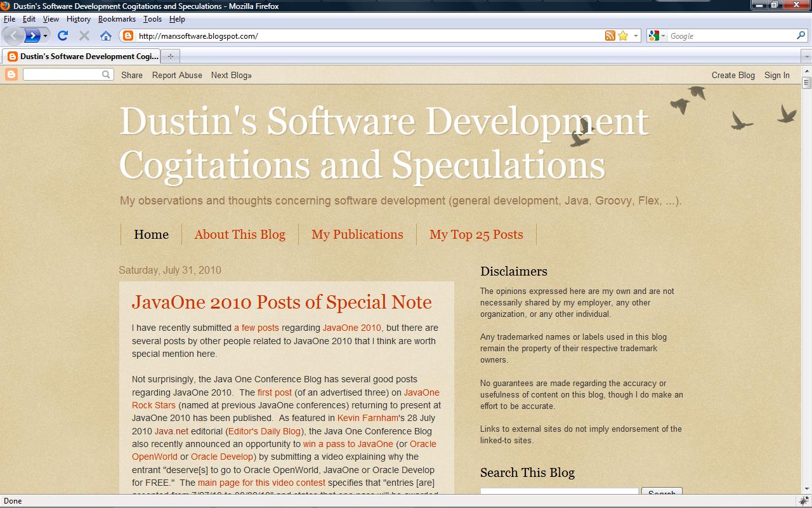
Task: Focus the URL address field
Action: (369, 36)
